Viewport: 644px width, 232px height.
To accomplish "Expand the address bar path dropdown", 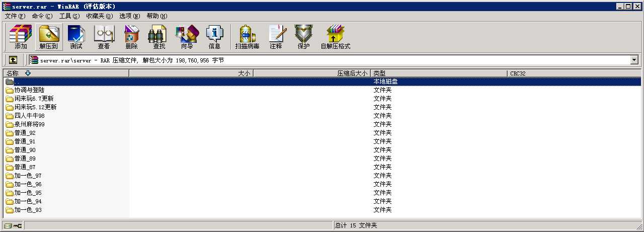I will pyautogui.click(x=634, y=60).
